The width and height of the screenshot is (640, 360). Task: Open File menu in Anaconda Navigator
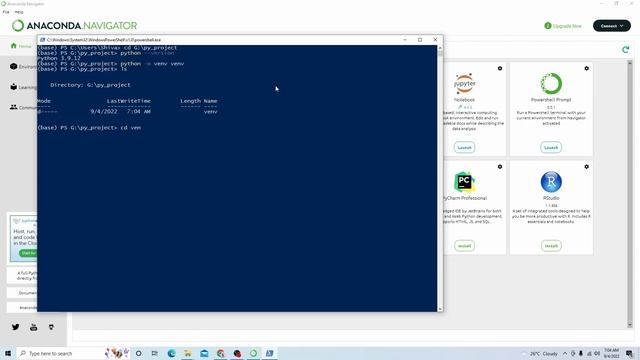click(x=6, y=12)
